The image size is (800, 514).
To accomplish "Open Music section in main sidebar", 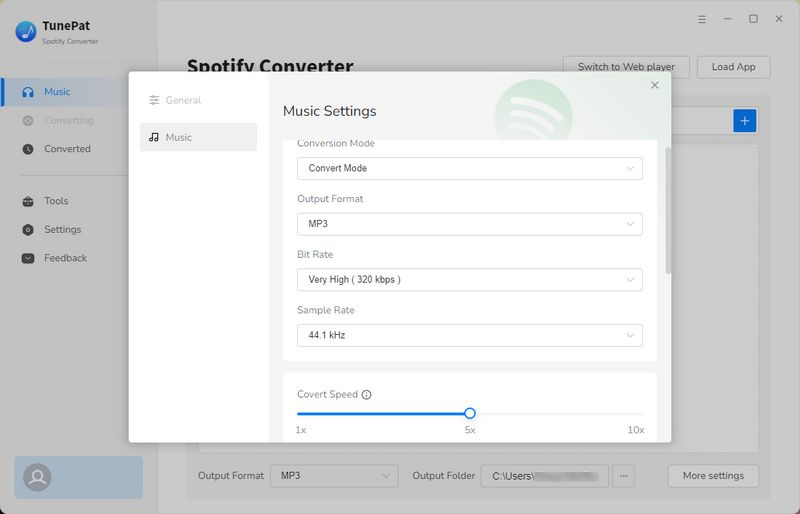I will pyautogui.click(x=65, y=92).
